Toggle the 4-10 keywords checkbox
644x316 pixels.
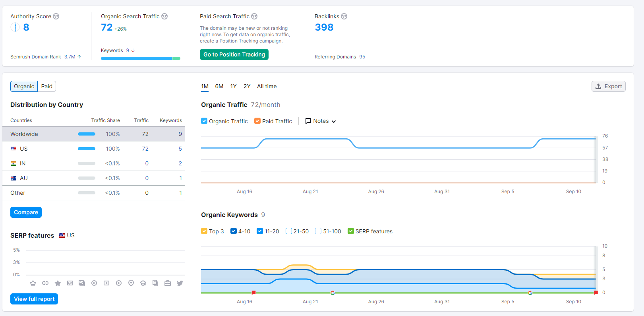click(234, 231)
